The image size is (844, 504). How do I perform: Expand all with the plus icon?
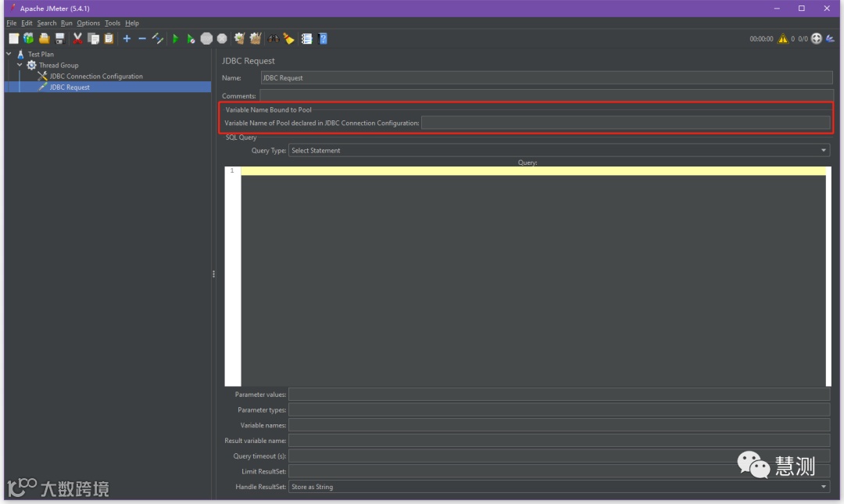click(x=127, y=38)
